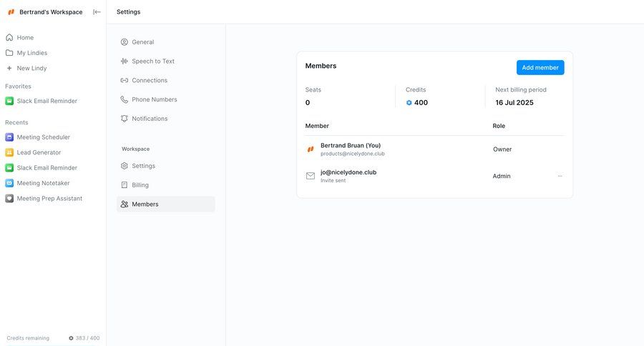Open Lead Generator from Recents
644x346 pixels.
coord(39,152)
